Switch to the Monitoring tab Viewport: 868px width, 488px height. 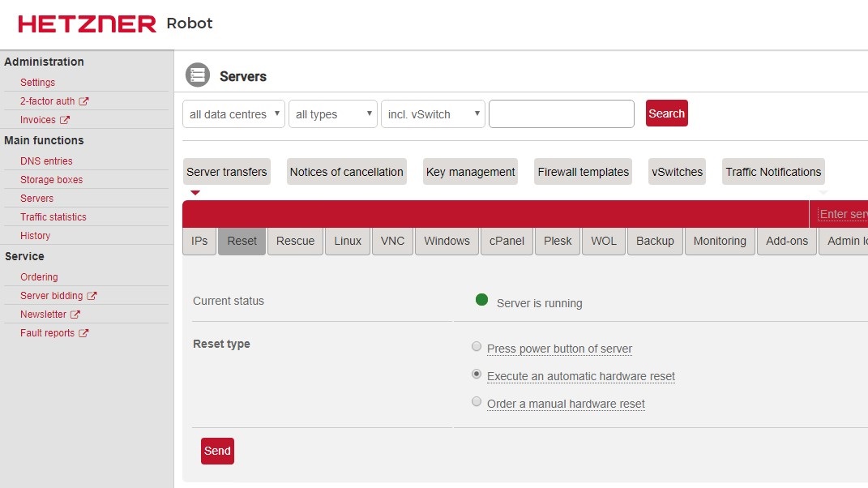click(x=720, y=242)
